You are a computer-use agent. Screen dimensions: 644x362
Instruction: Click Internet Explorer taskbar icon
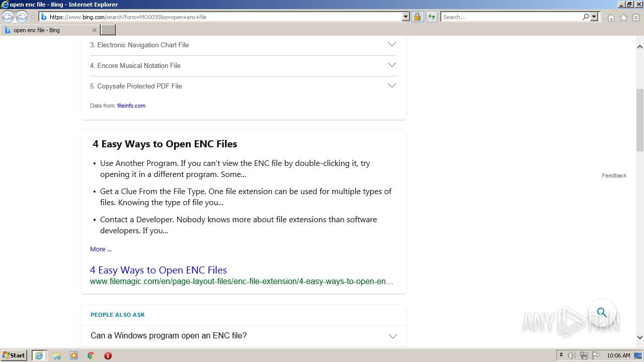point(39,355)
